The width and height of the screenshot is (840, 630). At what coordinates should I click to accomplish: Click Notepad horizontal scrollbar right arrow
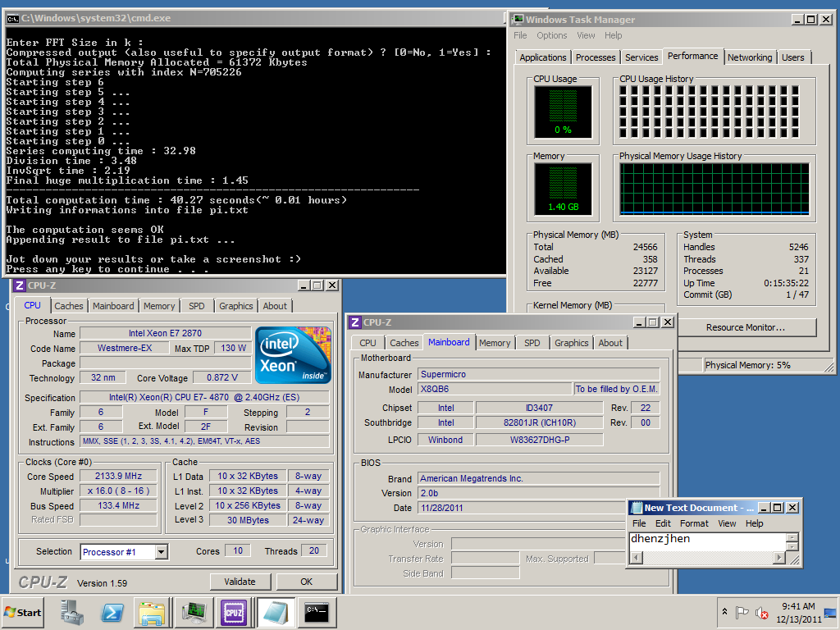tap(779, 558)
